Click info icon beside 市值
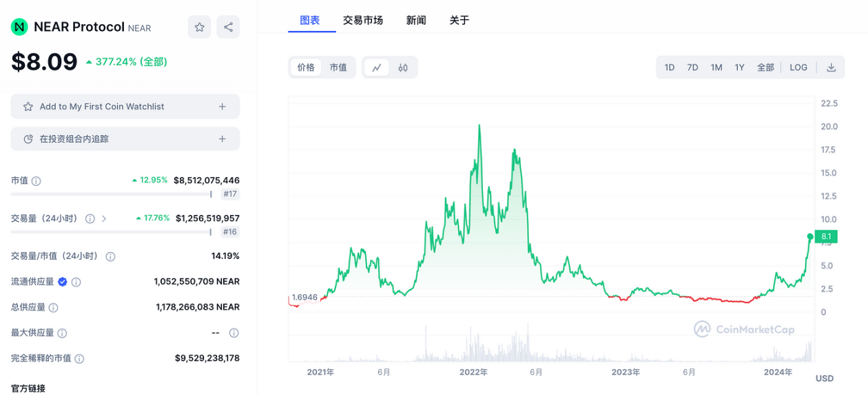 coord(37,180)
